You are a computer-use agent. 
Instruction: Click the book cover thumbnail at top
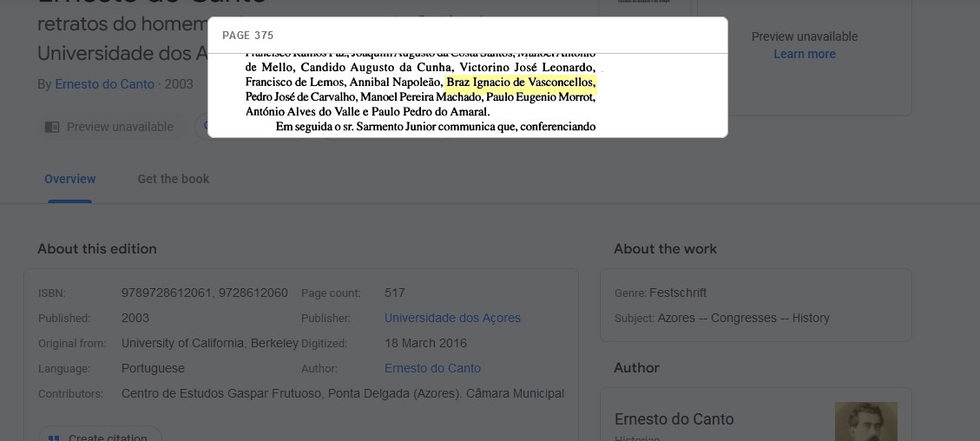(644, 9)
